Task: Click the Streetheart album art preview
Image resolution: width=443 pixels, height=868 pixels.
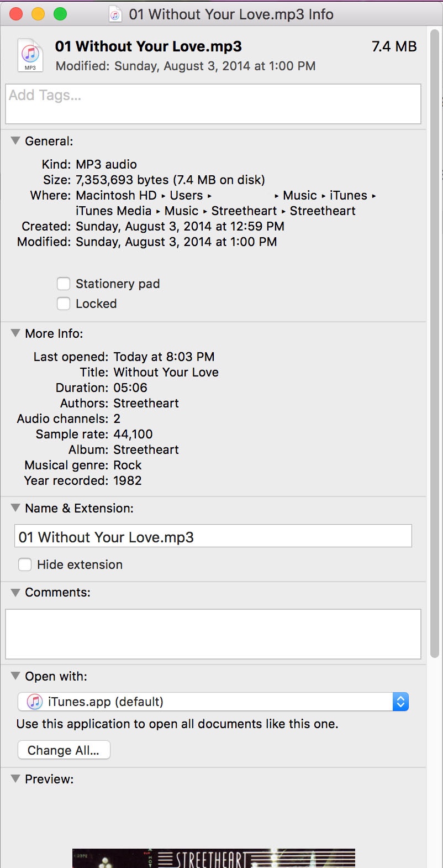Action: pyautogui.click(x=213, y=858)
